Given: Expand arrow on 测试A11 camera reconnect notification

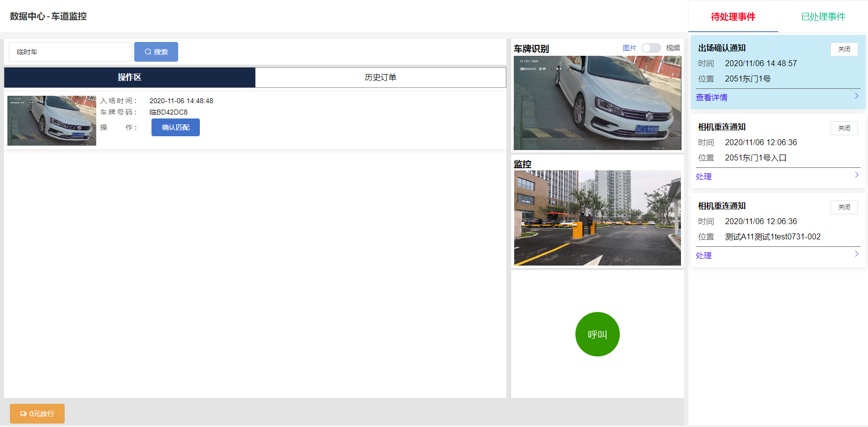Looking at the screenshot, I should tap(856, 254).
